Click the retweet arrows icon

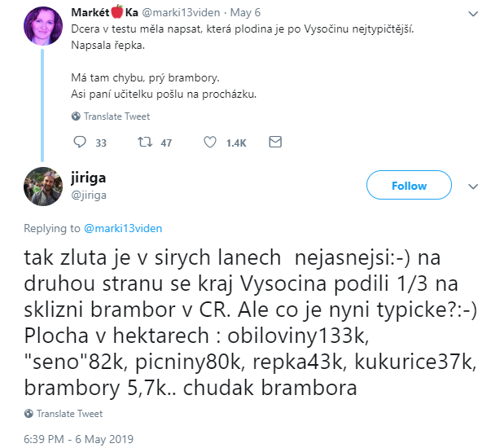coord(145,142)
